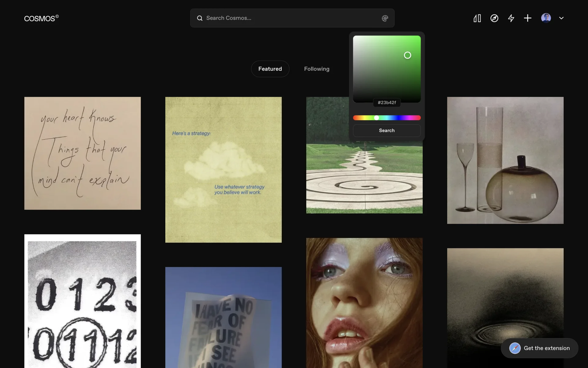
Task: Open the user profile avatar
Action: pyautogui.click(x=546, y=18)
